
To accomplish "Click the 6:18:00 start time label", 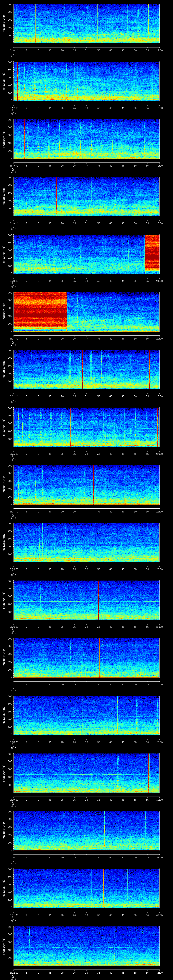I will point(14,166).
